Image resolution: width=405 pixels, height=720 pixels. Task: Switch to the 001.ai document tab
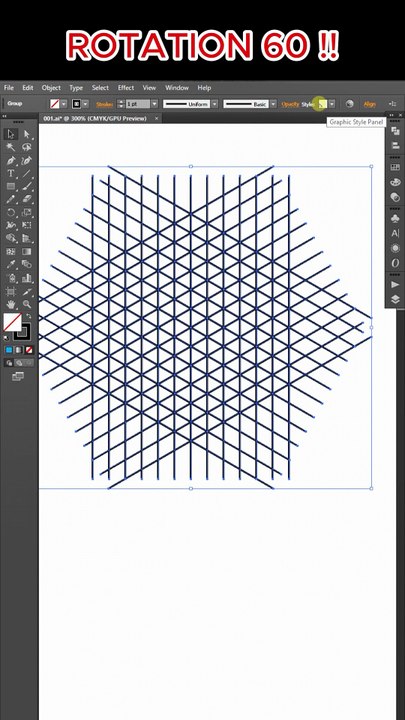(x=95, y=118)
